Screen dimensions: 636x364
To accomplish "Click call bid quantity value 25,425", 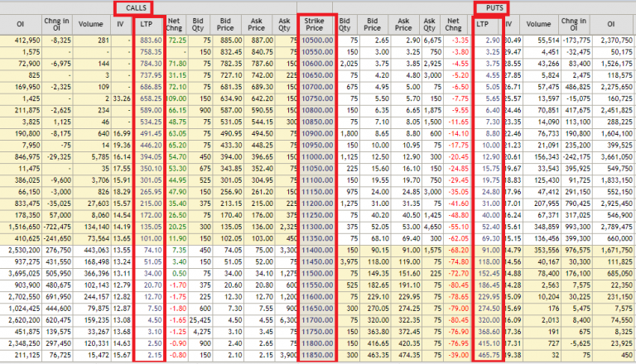I will pos(200,321).
